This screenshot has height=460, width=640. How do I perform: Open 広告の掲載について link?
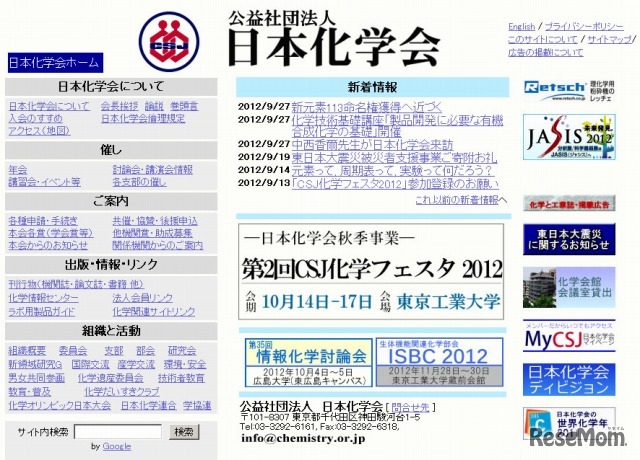point(545,52)
